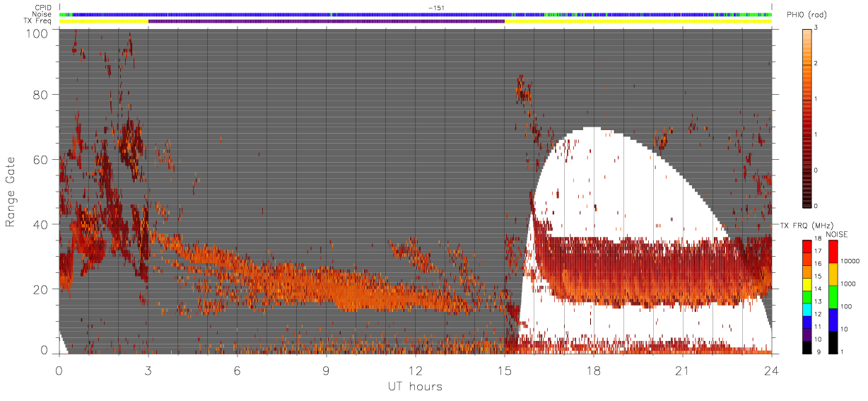
Task: Click the CPID row label
Action: click(x=44, y=8)
